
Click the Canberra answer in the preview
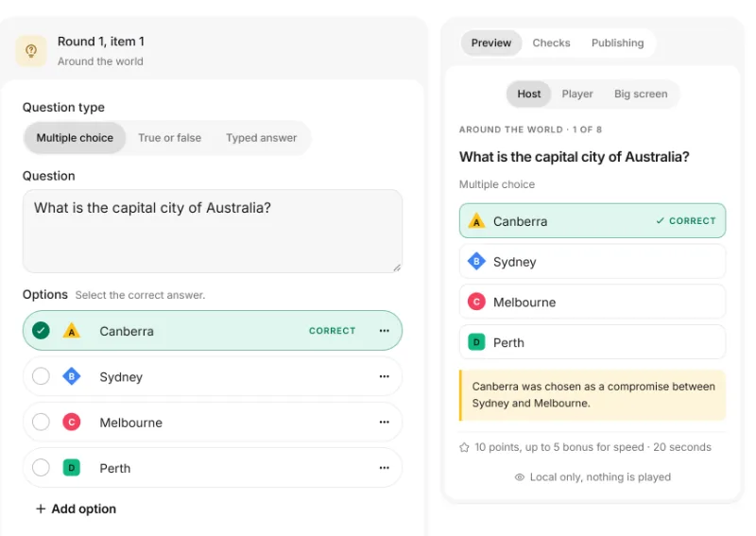[x=593, y=221]
